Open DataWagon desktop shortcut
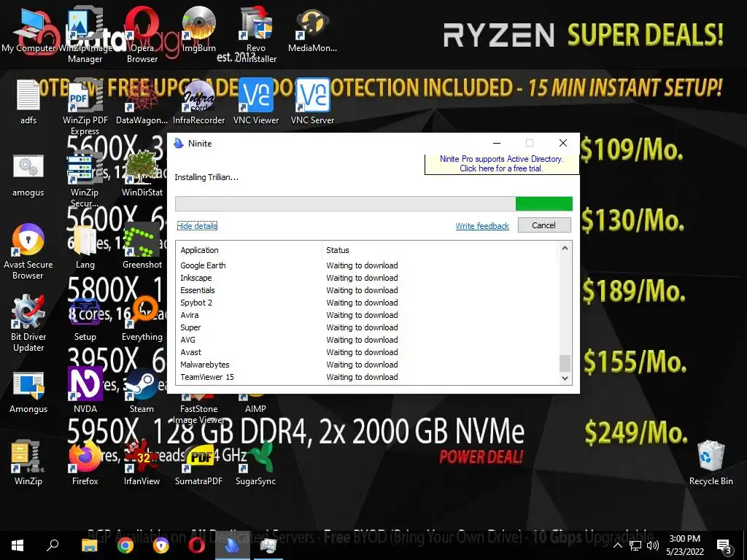Image resolution: width=747 pixels, height=560 pixels. click(142, 102)
